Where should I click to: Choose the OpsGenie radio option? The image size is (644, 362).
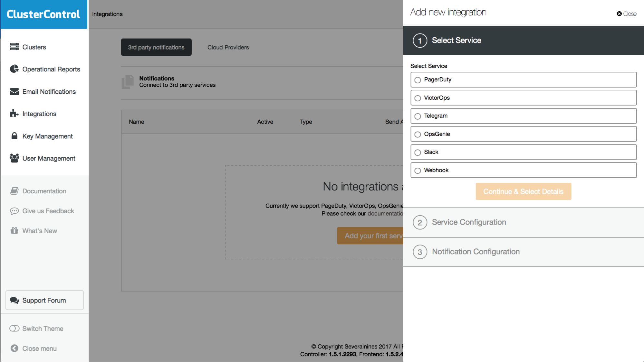click(418, 134)
